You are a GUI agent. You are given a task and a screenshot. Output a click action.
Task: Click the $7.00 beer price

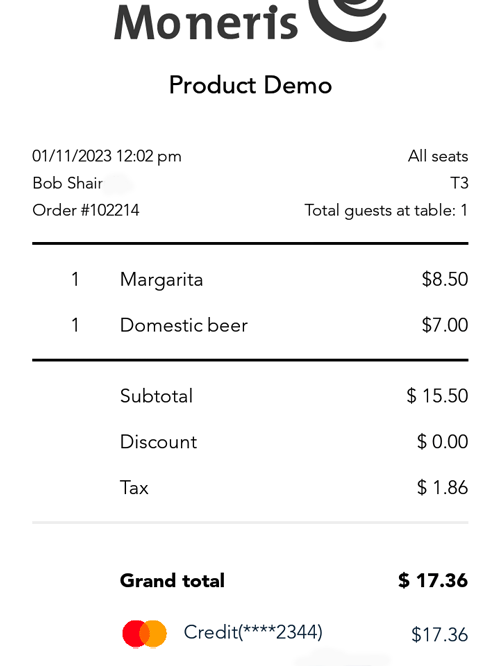click(445, 325)
